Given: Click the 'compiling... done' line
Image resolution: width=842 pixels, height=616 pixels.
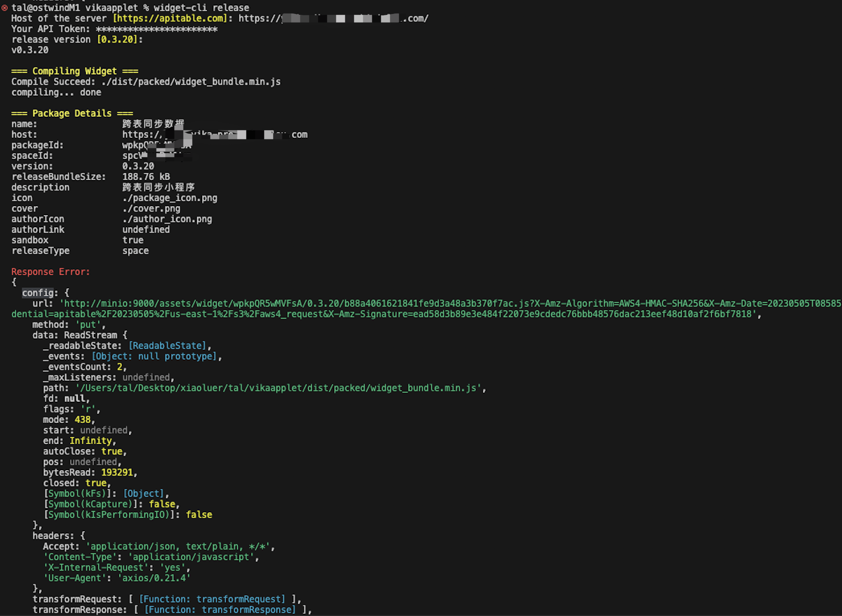Looking at the screenshot, I should coord(56,92).
